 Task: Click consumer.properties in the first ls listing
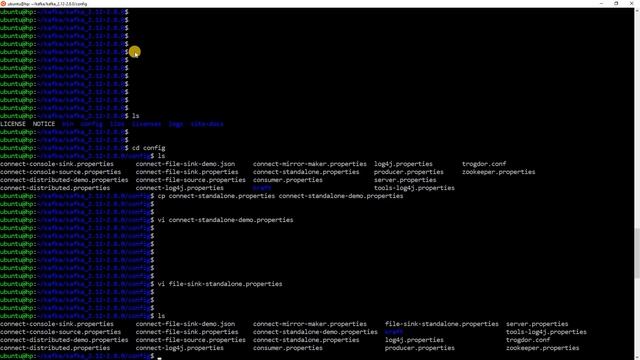(x=288, y=180)
